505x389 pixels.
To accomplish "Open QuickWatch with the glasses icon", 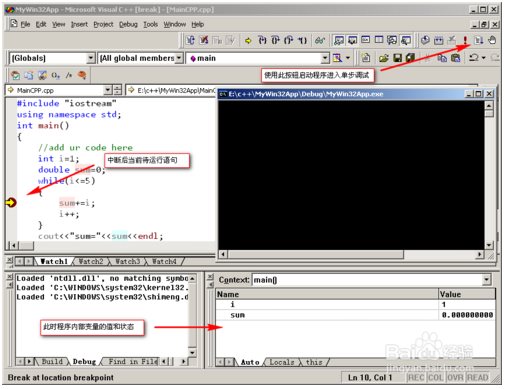I will point(320,40).
